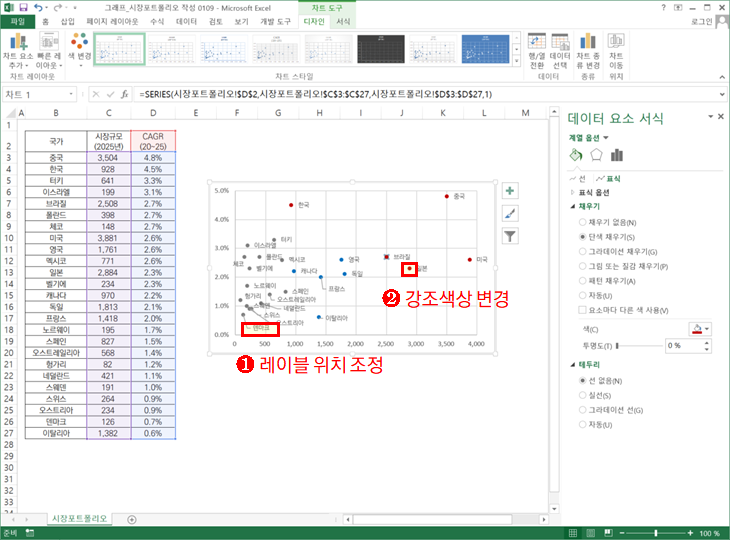This screenshot has height=540, width=730.
Task: Open 색 변경 color change palette
Action: (80, 49)
